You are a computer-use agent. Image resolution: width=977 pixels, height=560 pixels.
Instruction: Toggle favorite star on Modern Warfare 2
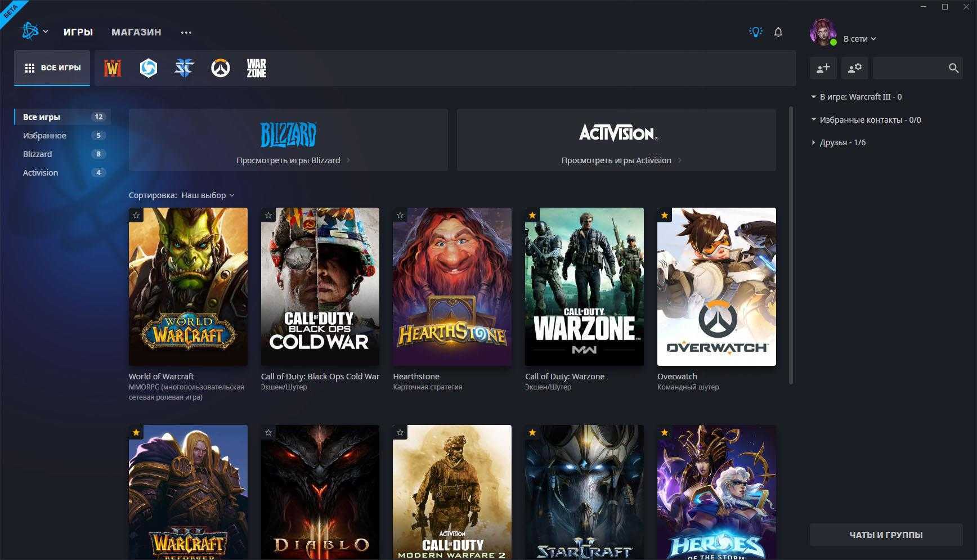click(x=400, y=432)
